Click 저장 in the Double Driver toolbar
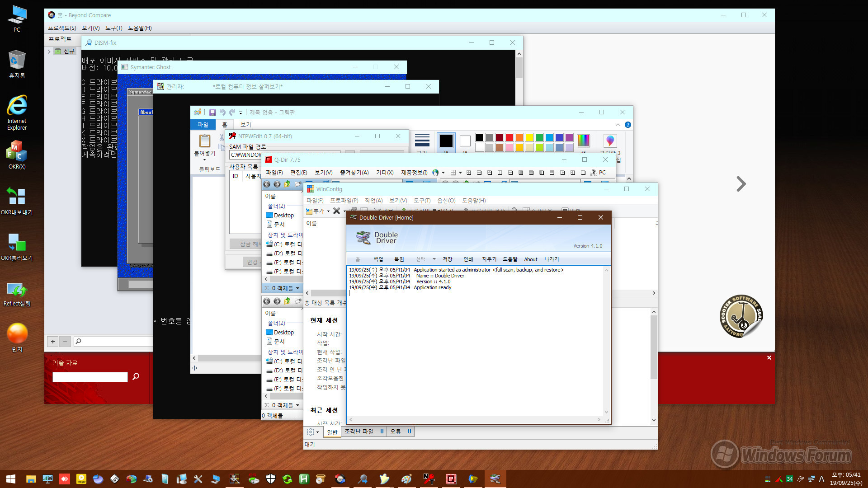Screen dimensions: 868x488 click(x=447, y=259)
